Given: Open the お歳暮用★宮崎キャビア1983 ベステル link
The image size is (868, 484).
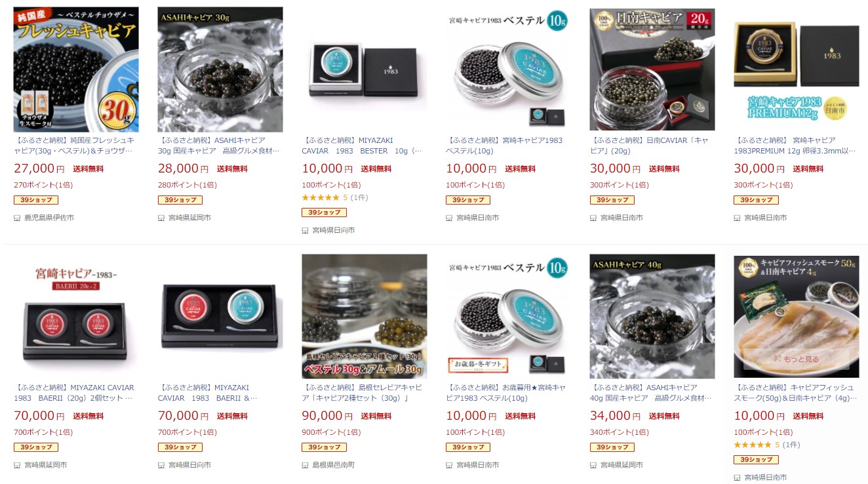Looking at the screenshot, I should pos(505,393).
